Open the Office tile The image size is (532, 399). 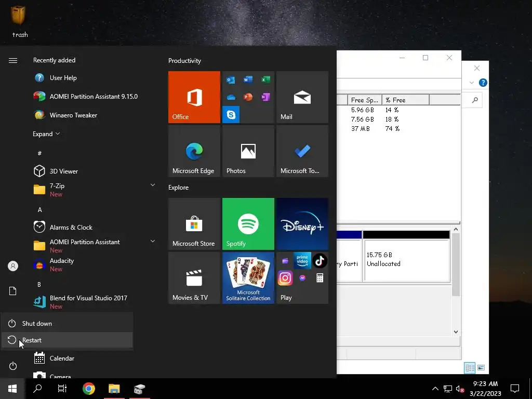pyautogui.click(x=194, y=97)
